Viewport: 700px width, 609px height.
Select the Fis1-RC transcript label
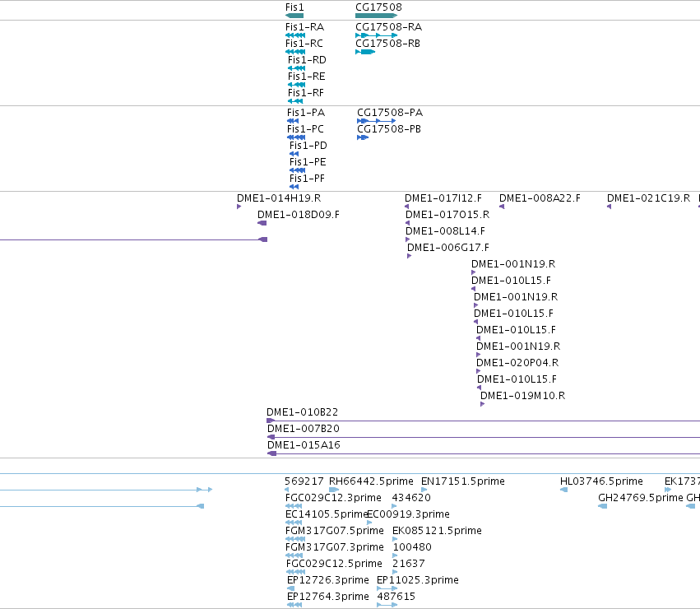coord(304,44)
